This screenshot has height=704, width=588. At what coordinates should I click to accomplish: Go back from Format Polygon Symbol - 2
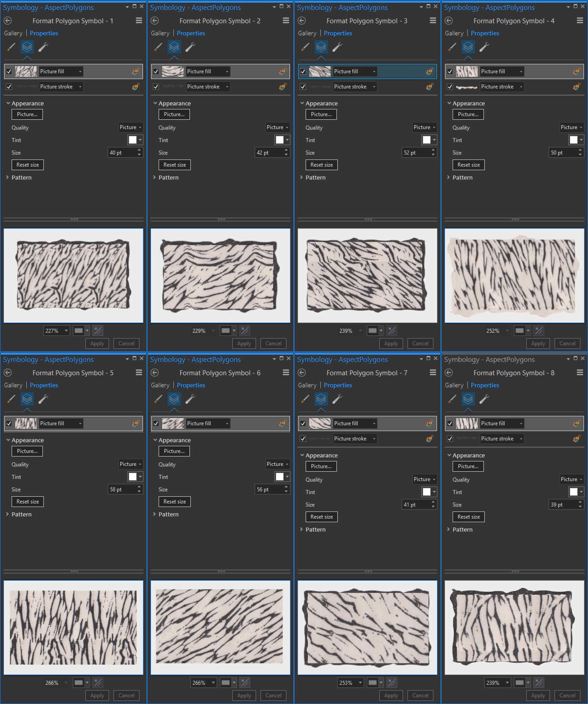point(155,21)
